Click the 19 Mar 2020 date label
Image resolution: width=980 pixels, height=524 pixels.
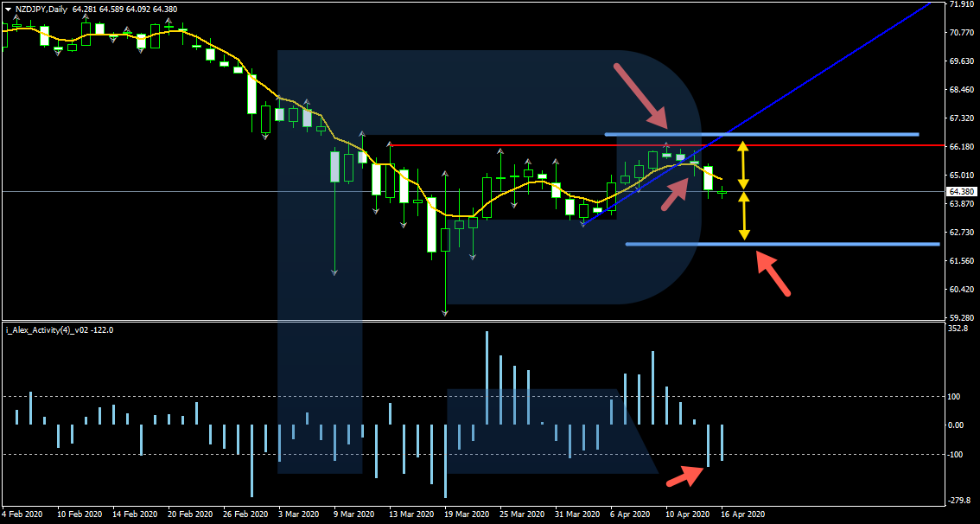click(x=468, y=514)
